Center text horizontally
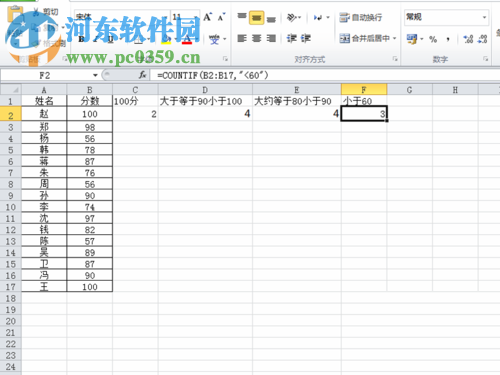 tap(256, 38)
